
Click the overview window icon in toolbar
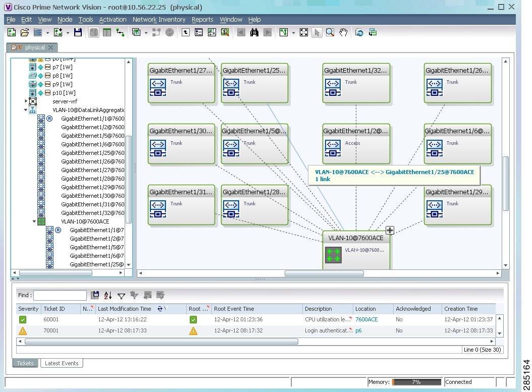pos(136,33)
